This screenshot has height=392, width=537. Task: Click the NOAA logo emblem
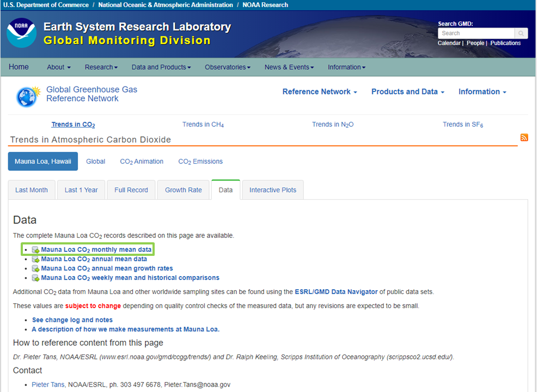tap(22, 33)
